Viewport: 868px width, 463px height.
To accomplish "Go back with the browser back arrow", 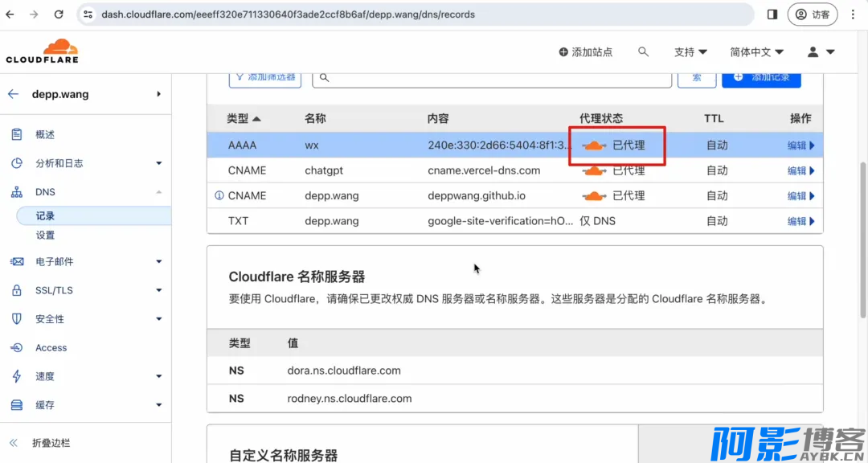I will coord(10,15).
